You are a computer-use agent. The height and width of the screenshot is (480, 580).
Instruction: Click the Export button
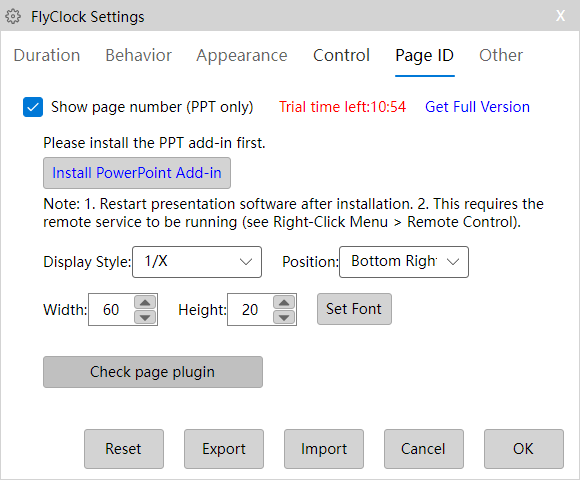pos(224,449)
